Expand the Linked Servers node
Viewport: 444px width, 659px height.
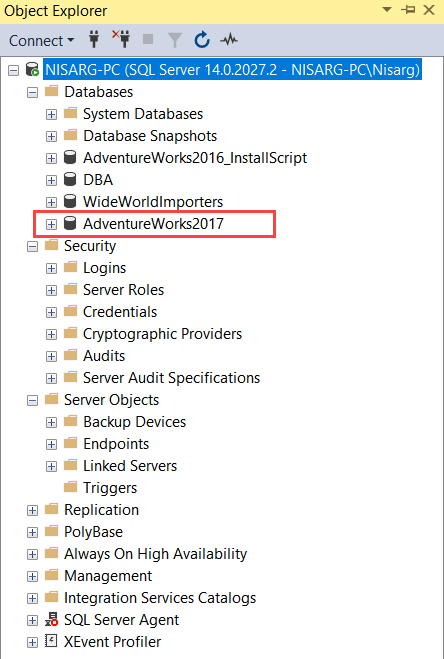pos(51,466)
